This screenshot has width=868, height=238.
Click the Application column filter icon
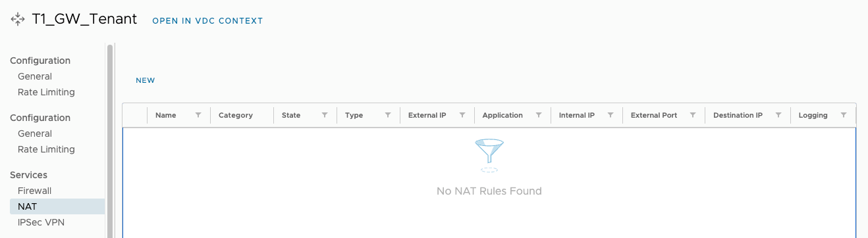coord(539,115)
